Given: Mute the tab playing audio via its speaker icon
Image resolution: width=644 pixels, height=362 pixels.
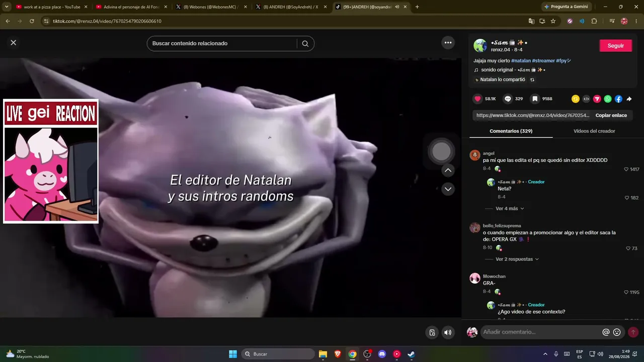Looking at the screenshot, I should pyautogui.click(x=397, y=7).
